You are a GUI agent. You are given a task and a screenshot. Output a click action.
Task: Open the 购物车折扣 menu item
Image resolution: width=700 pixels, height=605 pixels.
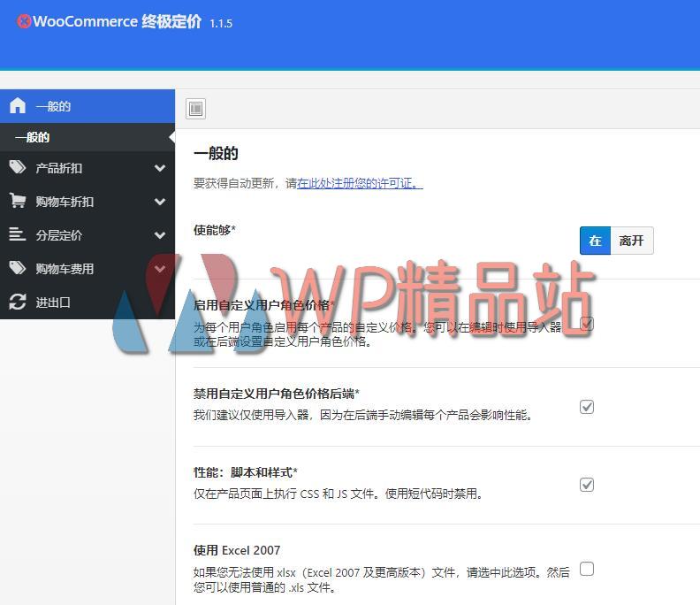tap(87, 202)
